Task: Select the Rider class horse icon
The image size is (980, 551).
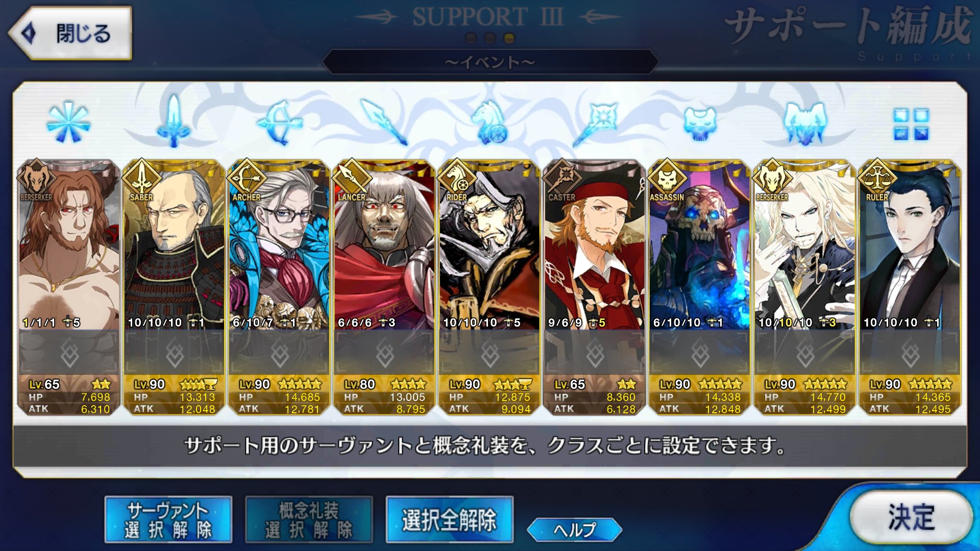Action: [489, 122]
